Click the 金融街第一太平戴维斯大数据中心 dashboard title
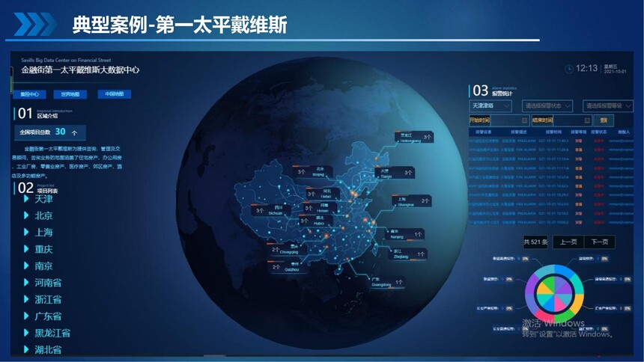Viewport: 644px width, 362px height. (80, 70)
